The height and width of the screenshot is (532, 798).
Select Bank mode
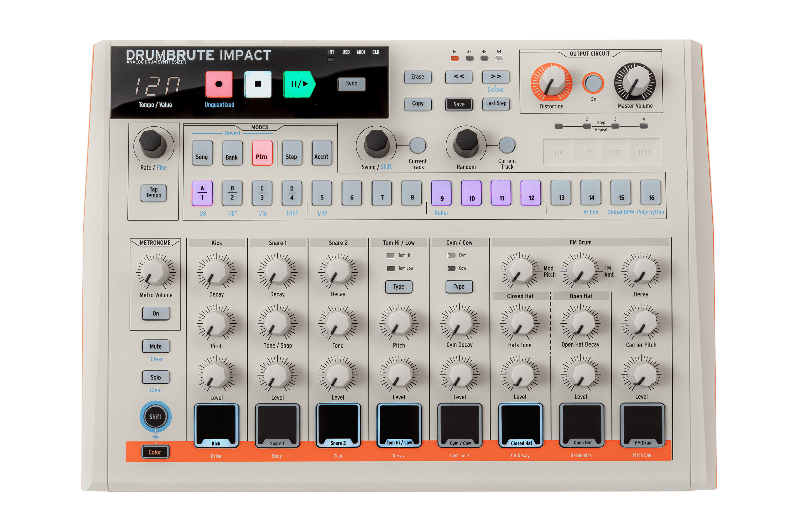pyautogui.click(x=232, y=153)
